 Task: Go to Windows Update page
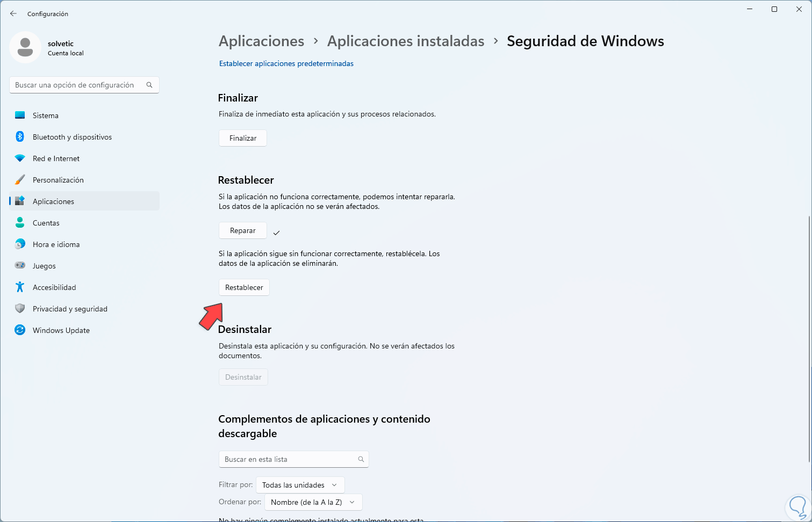(84, 330)
